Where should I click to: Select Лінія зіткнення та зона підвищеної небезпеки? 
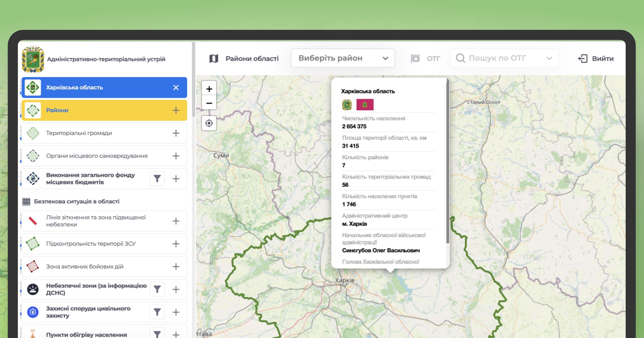[96, 221]
